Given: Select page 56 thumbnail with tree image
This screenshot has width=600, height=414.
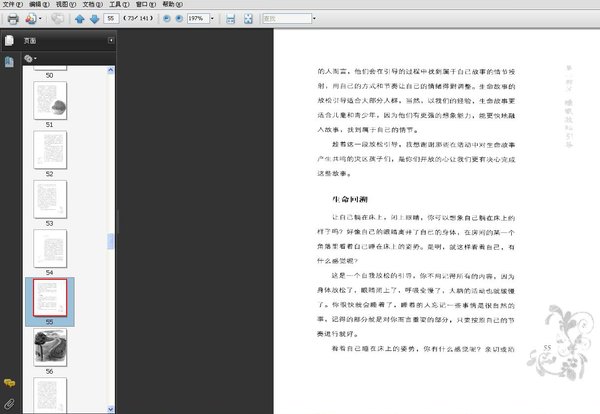Looking at the screenshot, I should click(x=50, y=347).
